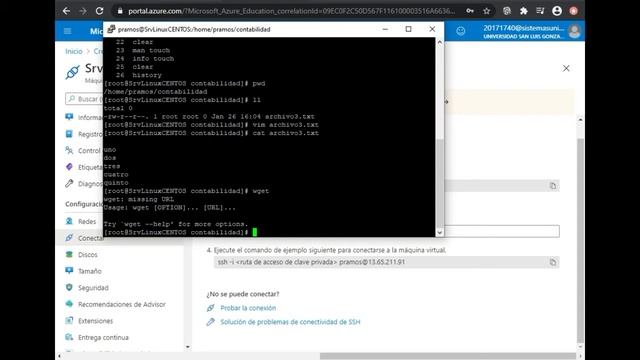Click the saved password key icon
This screenshot has width=640, height=360.
point(470,11)
